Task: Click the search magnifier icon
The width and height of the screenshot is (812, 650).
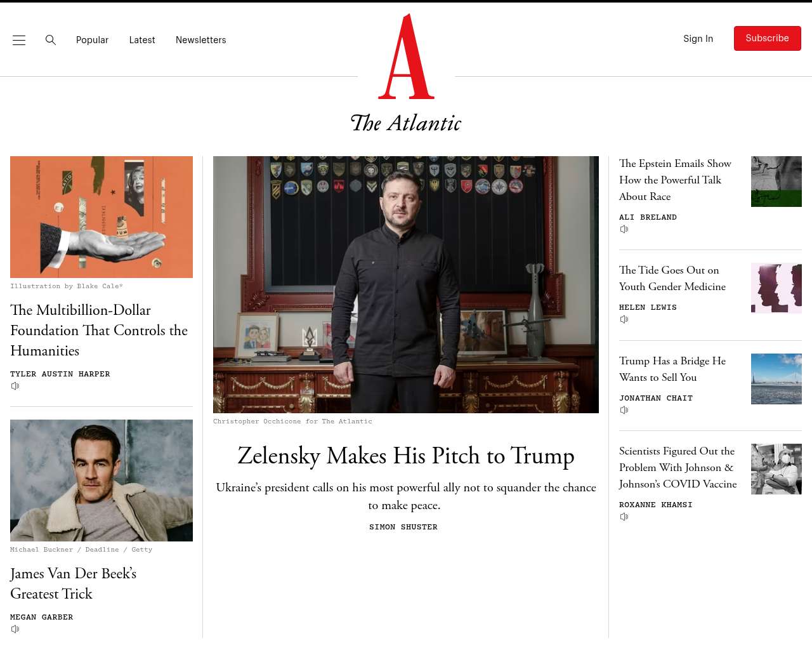Action: [51, 40]
